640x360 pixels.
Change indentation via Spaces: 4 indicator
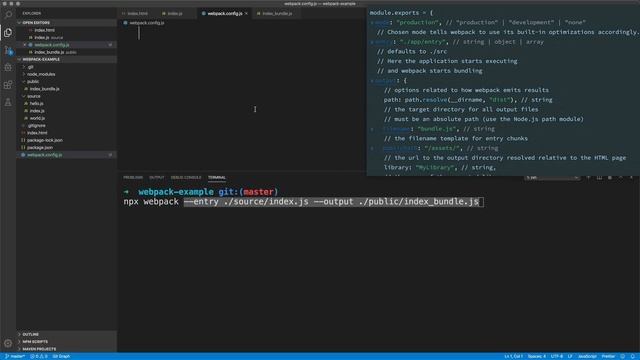point(536,356)
